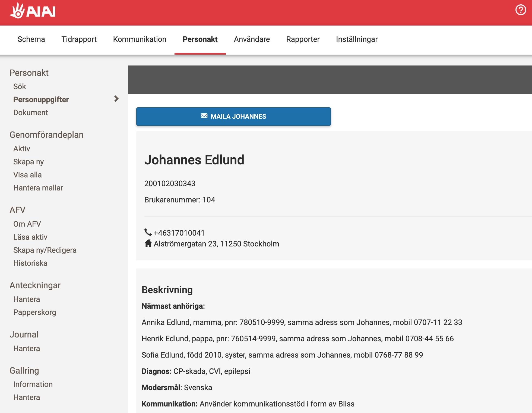Select Hantera under Journal
The width and height of the screenshot is (532, 413).
coord(27,348)
